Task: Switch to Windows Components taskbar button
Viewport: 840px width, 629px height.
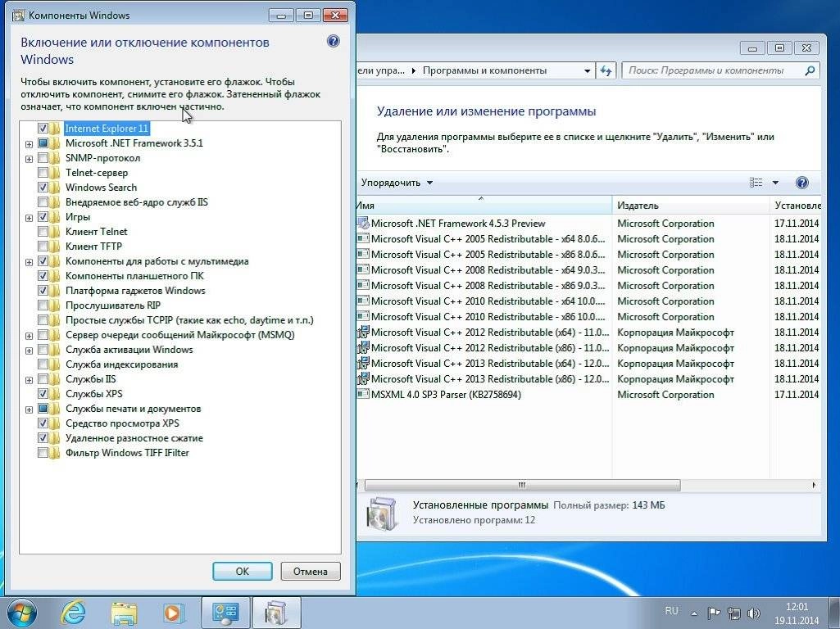Action: (x=276, y=613)
